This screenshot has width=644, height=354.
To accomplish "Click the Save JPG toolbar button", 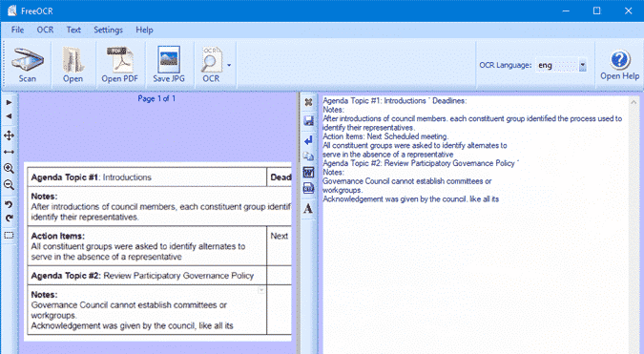I will point(169,65).
